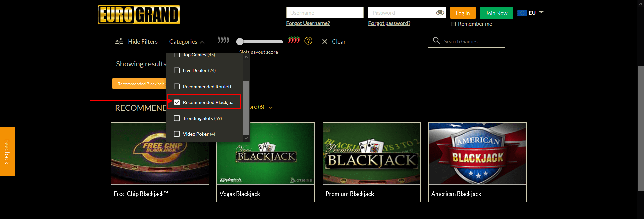Screen dimensions: 644x219
Task: Click the American Blackjack title text
Action: [456, 194]
